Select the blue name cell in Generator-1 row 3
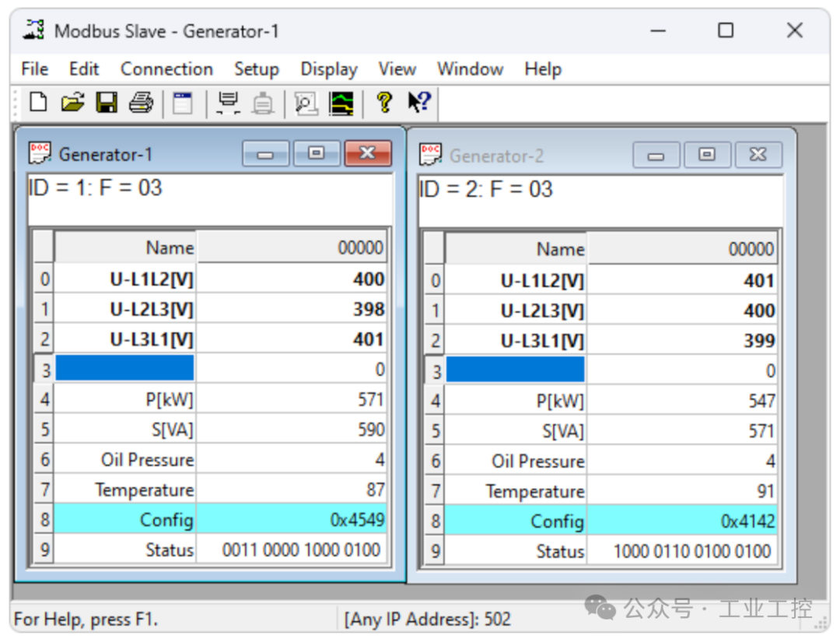The width and height of the screenshot is (840, 642). 124,368
